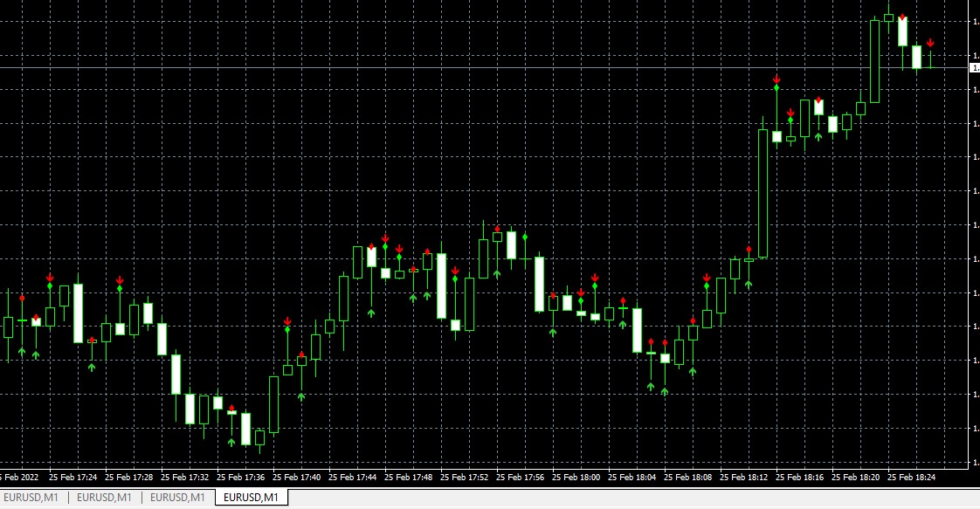Click the '25 Feb 17:24' time label
This screenshot has width=980, height=509.
73,478
